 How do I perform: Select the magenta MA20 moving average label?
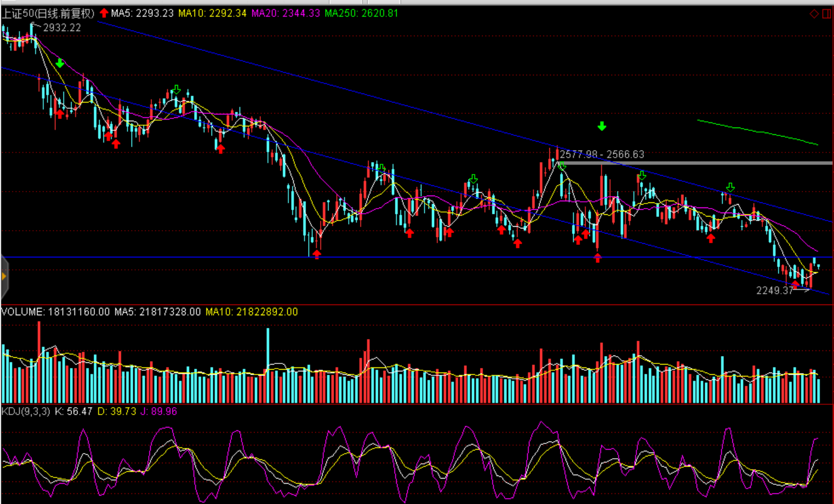coord(285,13)
